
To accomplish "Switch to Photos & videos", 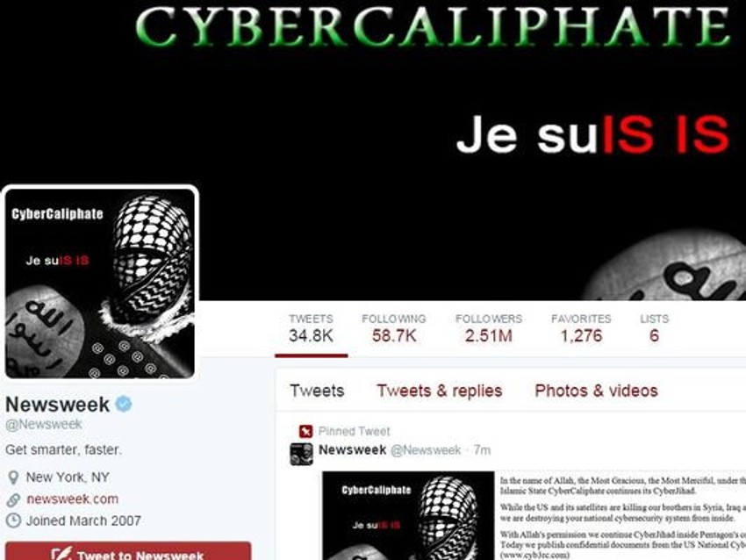I will point(596,391).
